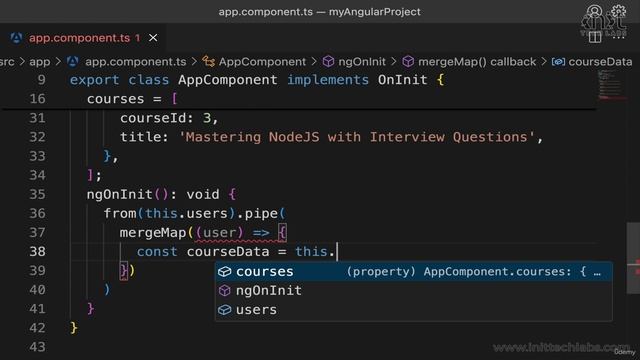Click the code minimap overview
The width and height of the screenshot is (640, 360).
611,85
